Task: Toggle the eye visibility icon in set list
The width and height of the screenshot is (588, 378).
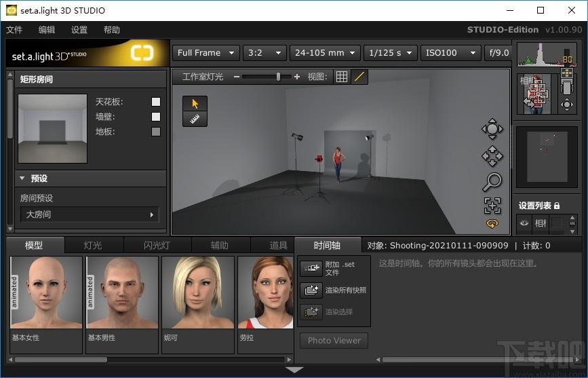Action: click(x=524, y=223)
